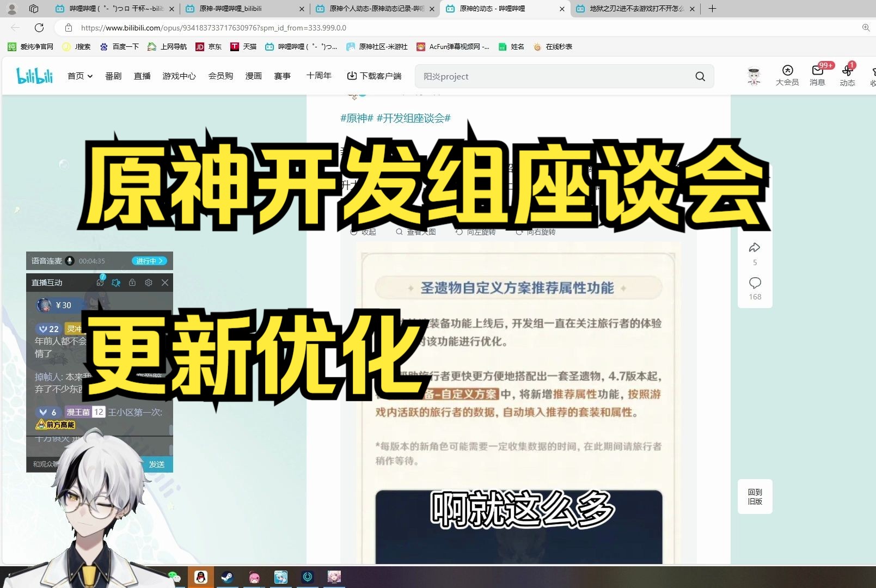The height and width of the screenshot is (588, 876).
Task: Click the bilibili logo
Action: tap(34, 76)
